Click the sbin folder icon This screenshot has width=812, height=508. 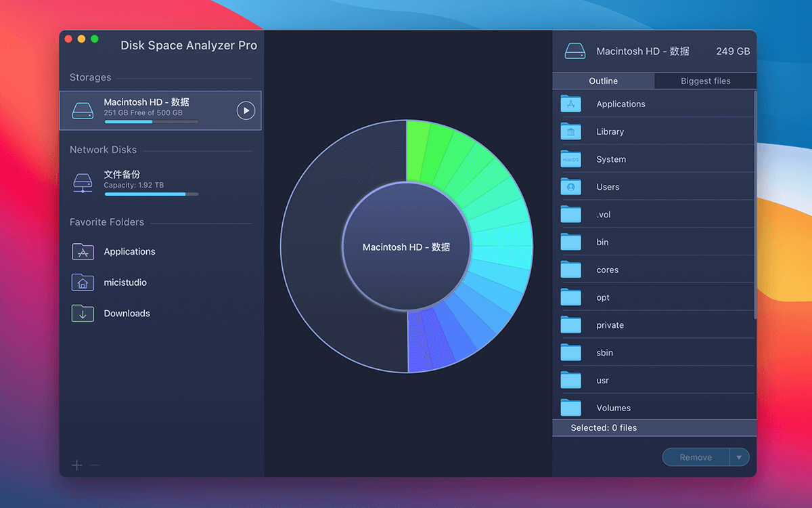[571, 353]
